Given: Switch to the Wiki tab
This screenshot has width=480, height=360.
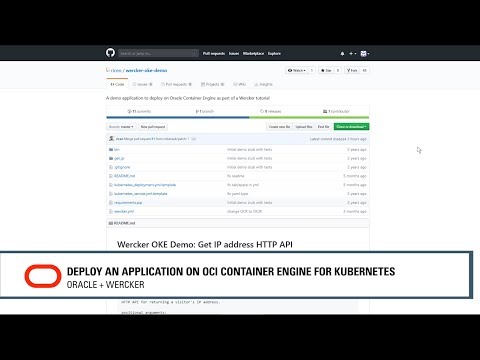Looking at the screenshot, I should tap(240, 84).
